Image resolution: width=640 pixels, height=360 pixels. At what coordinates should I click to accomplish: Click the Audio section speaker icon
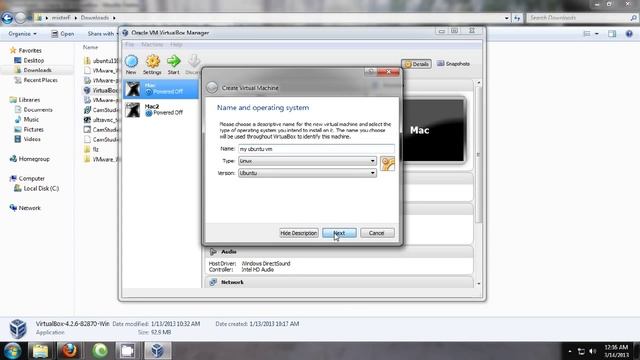click(x=213, y=252)
